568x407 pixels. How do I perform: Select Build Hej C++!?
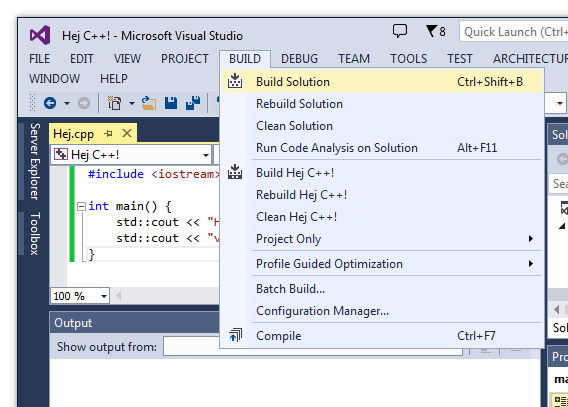pyautogui.click(x=382, y=173)
